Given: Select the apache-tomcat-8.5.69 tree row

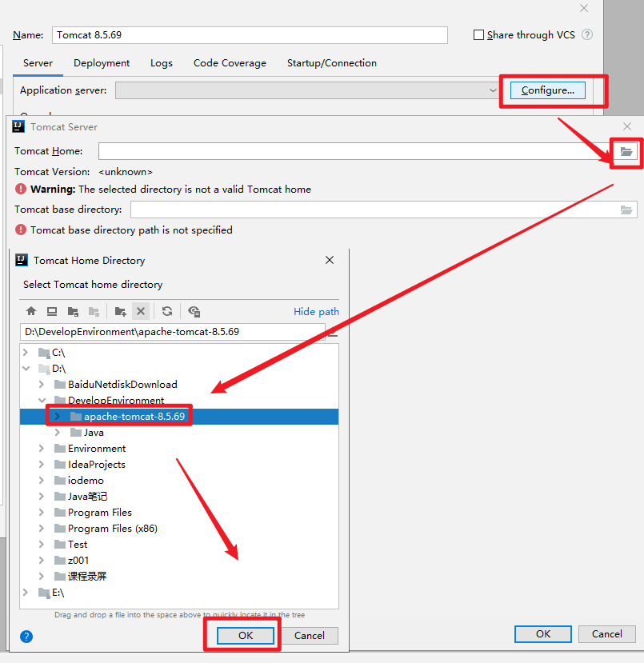Looking at the screenshot, I should pos(179,417).
